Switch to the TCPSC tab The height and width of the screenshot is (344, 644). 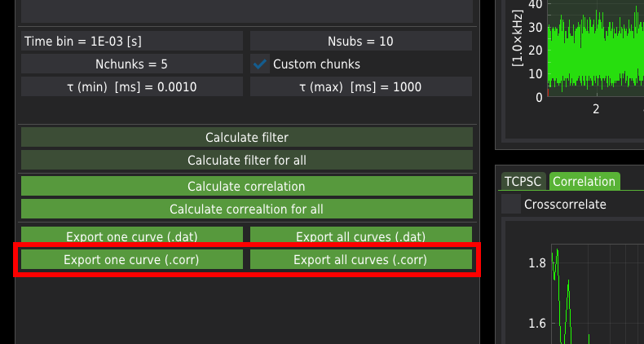(x=523, y=181)
